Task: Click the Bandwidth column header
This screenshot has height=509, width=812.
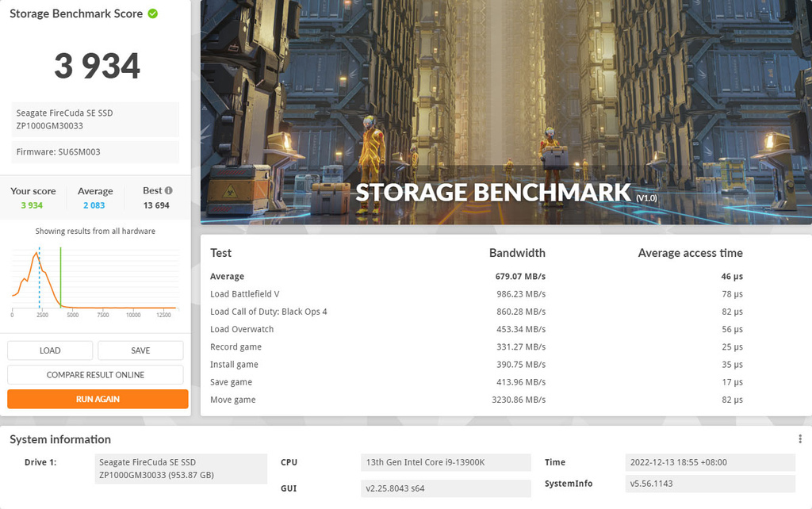Action: [x=517, y=253]
